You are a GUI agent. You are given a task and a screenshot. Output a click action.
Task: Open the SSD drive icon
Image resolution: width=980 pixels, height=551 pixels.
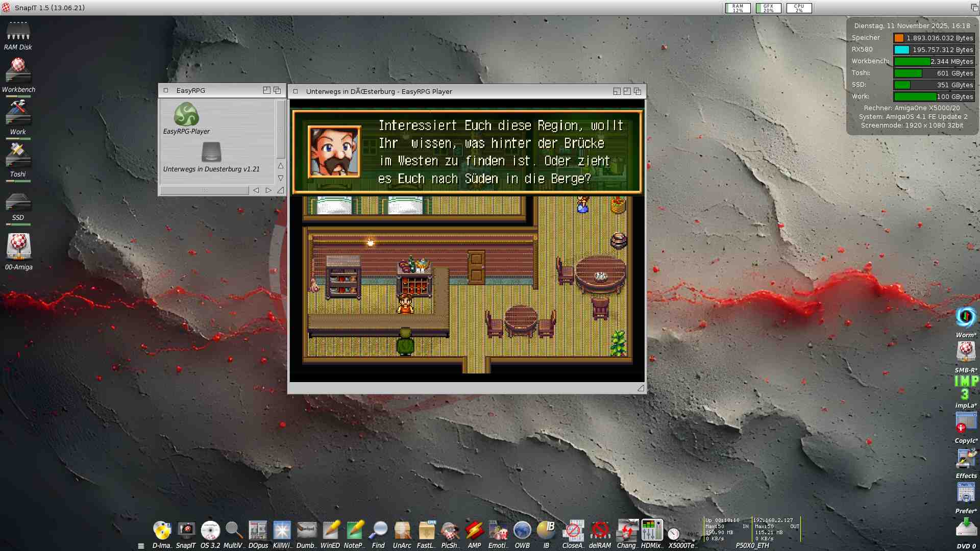[x=18, y=203]
